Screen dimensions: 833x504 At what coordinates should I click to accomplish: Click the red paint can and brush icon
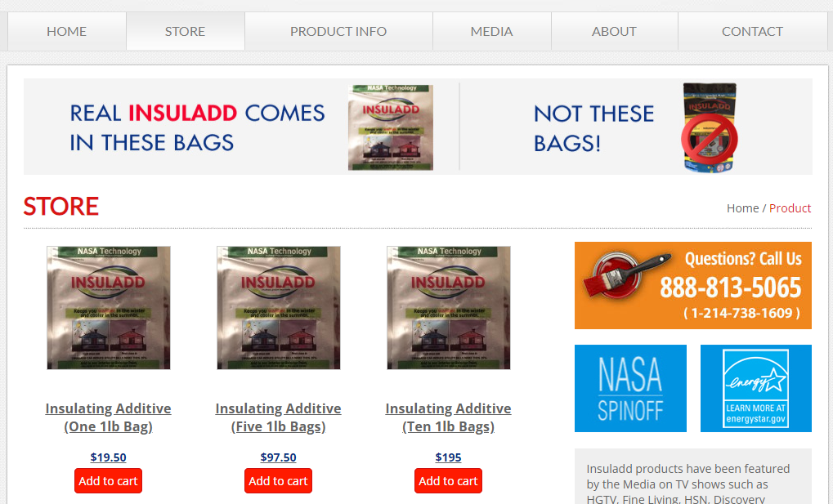click(626, 274)
